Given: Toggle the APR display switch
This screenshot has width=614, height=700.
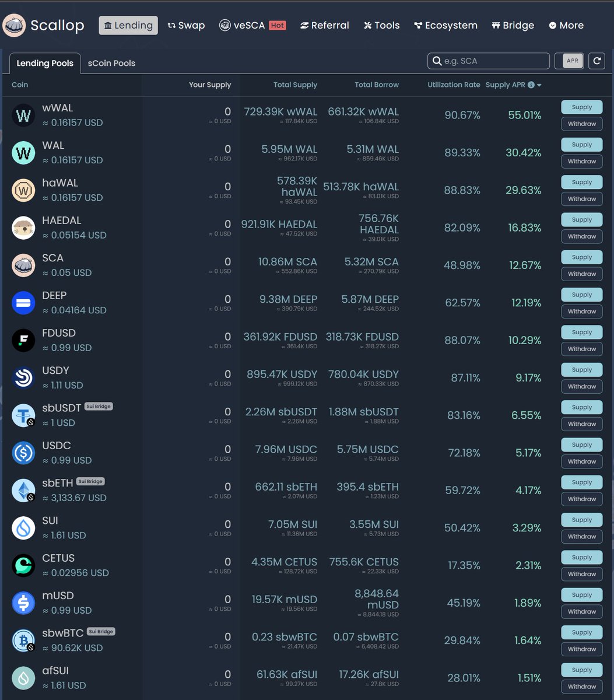Looking at the screenshot, I should pyautogui.click(x=569, y=61).
